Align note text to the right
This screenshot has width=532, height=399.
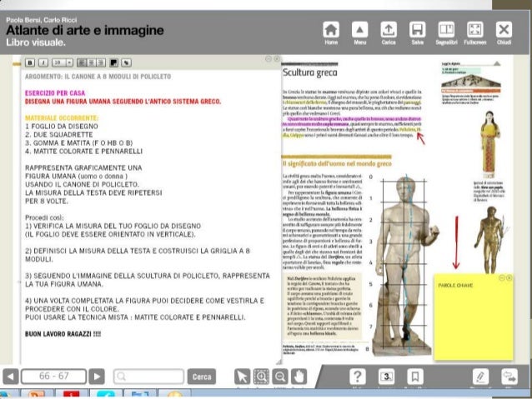(x=101, y=62)
